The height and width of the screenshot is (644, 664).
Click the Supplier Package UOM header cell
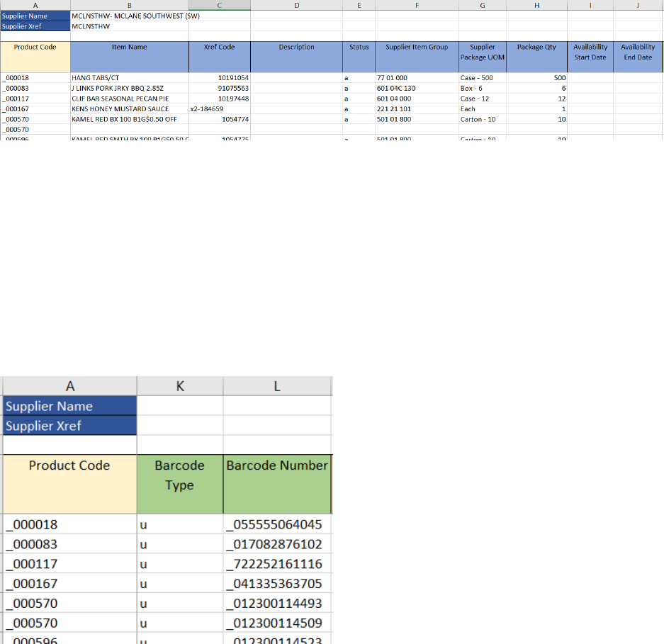click(x=483, y=57)
